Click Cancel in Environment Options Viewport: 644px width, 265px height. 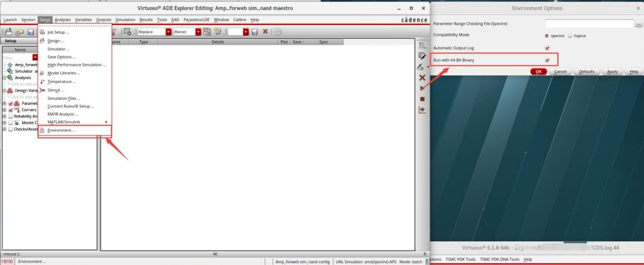click(x=560, y=72)
